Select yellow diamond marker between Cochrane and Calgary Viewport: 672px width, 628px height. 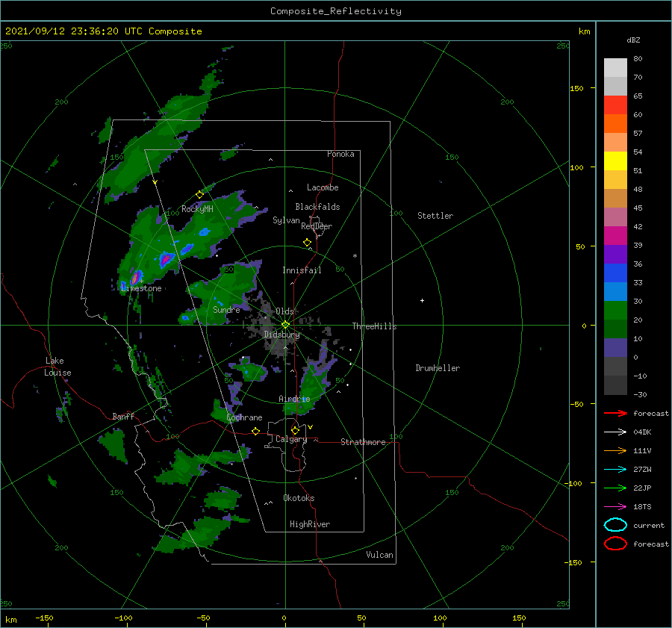tap(255, 431)
